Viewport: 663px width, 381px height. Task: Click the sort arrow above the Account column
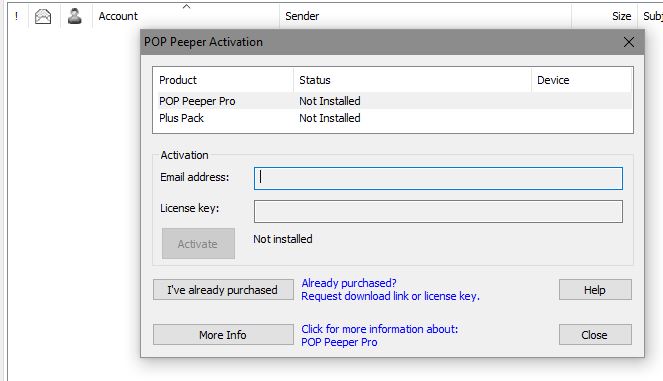click(x=186, y=6)
